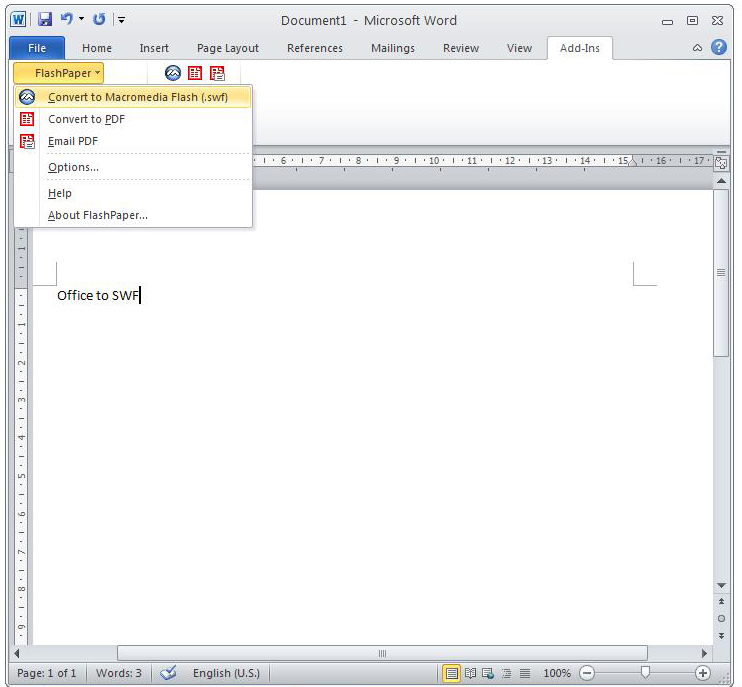Click the zoom slider handle

point(645,672)
